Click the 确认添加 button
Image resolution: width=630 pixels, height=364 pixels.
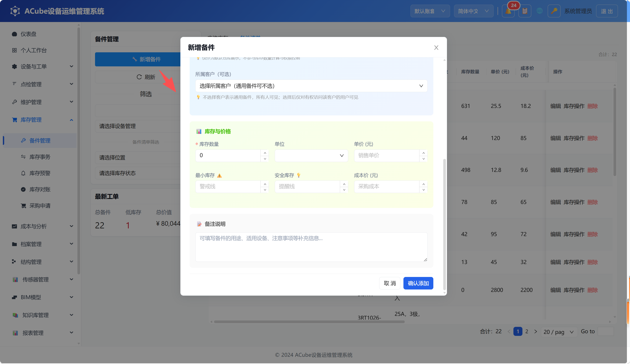tap(418, 283)
